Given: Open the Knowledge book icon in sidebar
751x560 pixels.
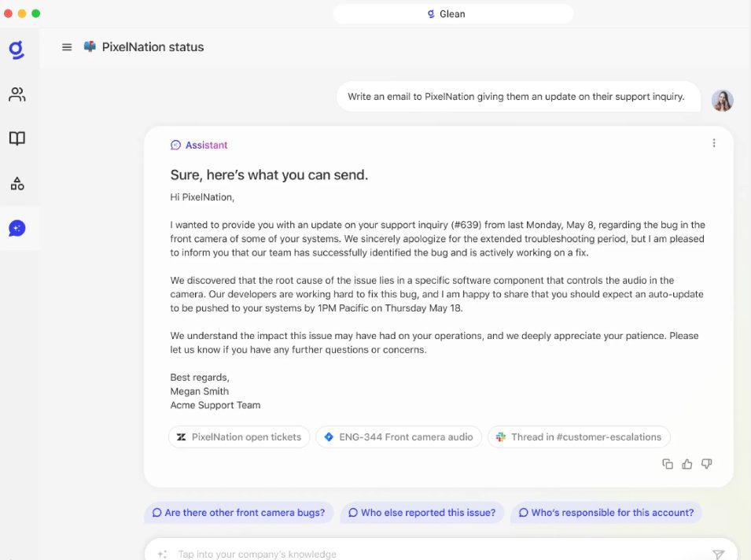Looking at the screenshot, I should (17, 138).
